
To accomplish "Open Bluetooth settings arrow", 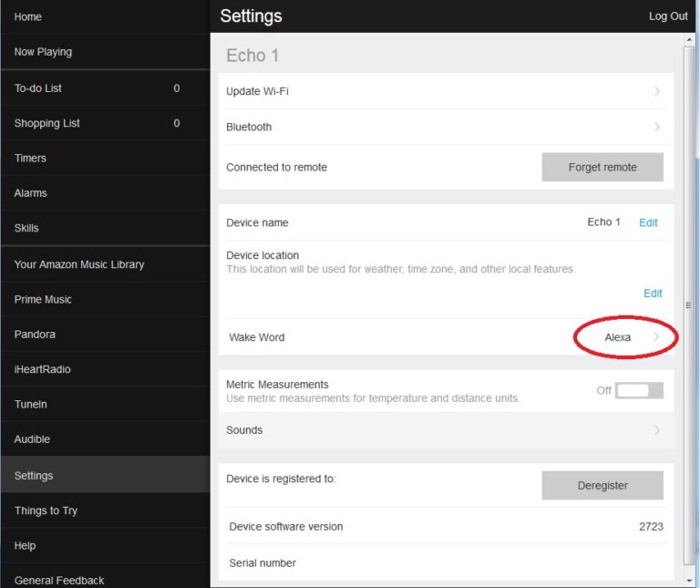I will 657,127.
